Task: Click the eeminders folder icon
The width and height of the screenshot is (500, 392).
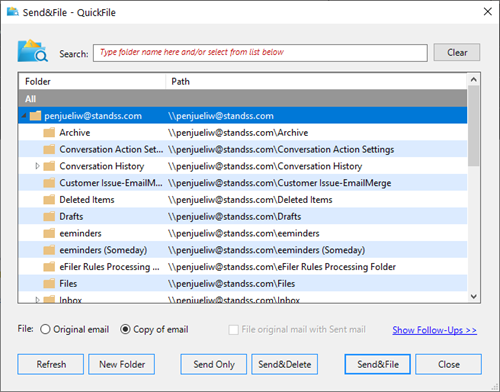Action: coord(49,233)
